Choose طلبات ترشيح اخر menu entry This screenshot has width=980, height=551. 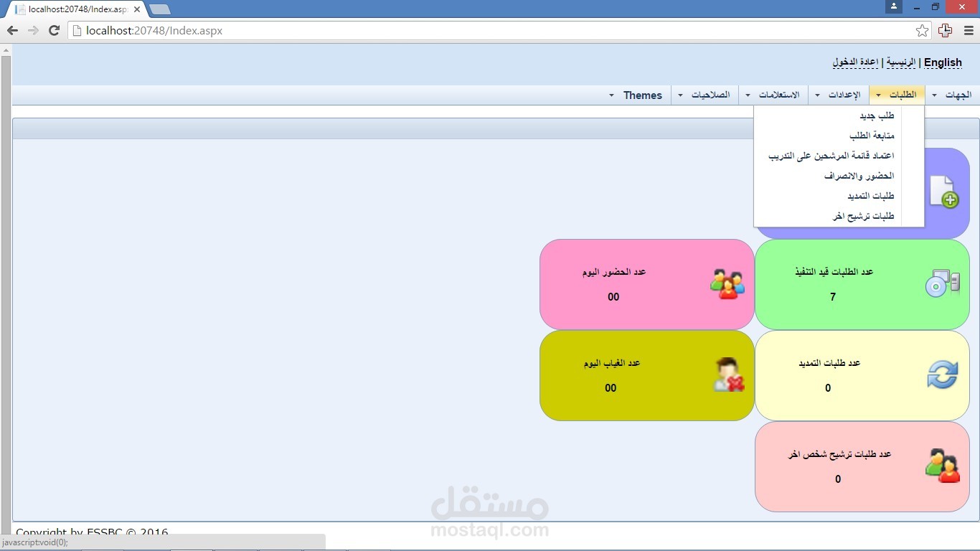[863, 216]
